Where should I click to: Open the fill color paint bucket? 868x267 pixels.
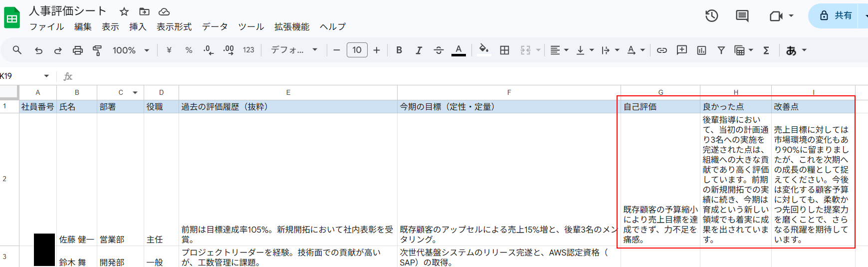(x=483, y=50)
